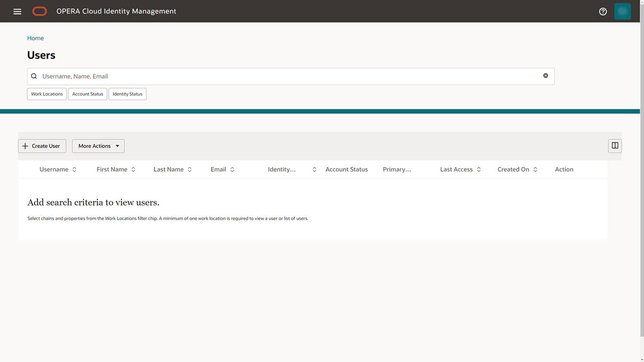Sort by Created On column arrows

(x=535, y=170)
